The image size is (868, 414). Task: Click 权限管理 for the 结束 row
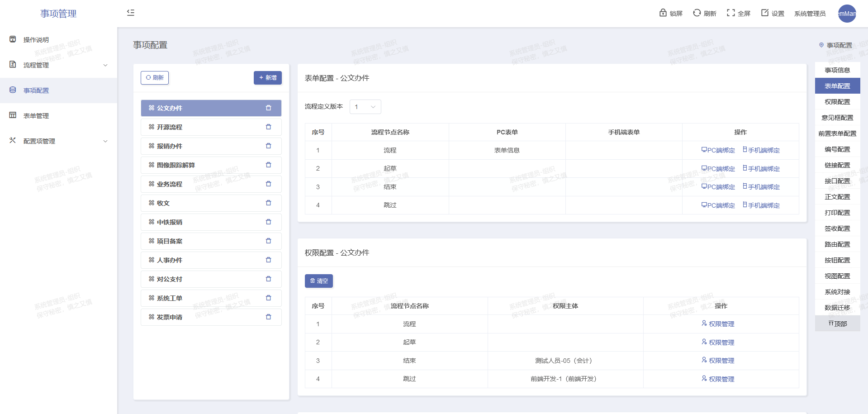[718, 361]
